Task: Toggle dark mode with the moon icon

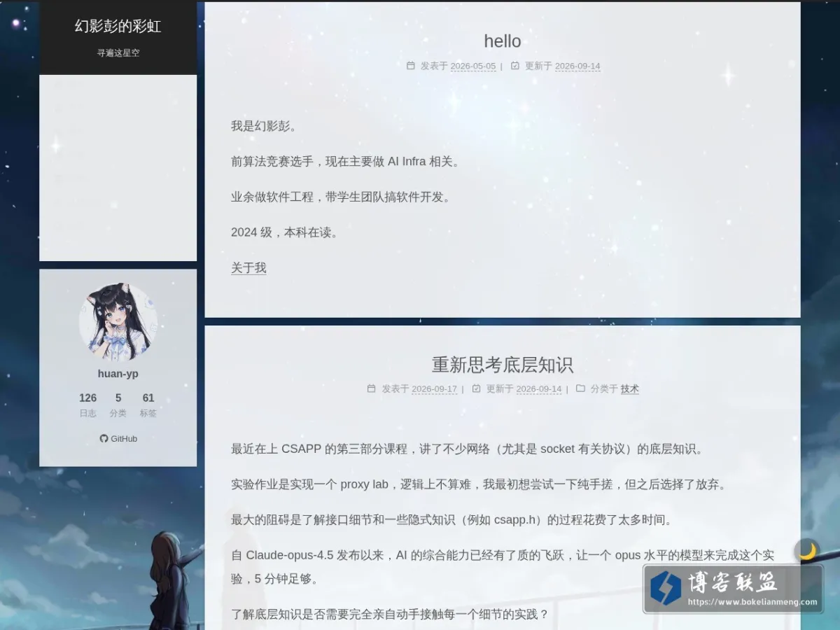Action: (x=807, y=551)
